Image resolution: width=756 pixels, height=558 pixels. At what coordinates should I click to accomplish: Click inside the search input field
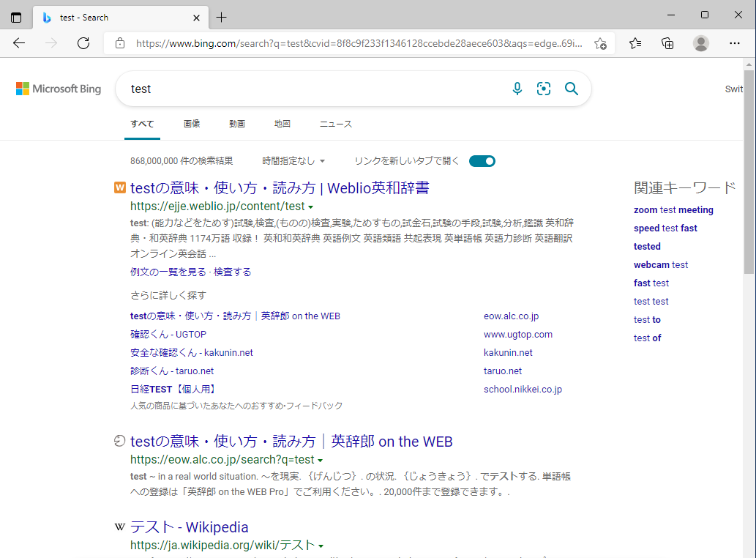pos(293,88)
